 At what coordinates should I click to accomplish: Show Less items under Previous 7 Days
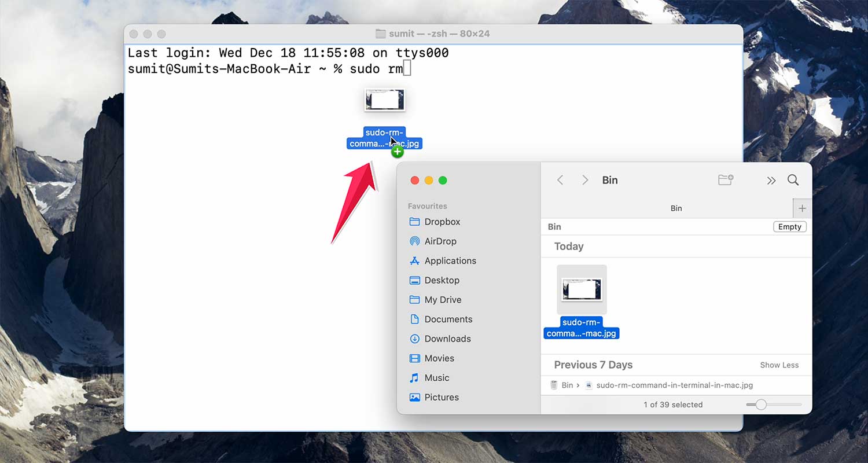pyautogui.click(x=779, y=365)
